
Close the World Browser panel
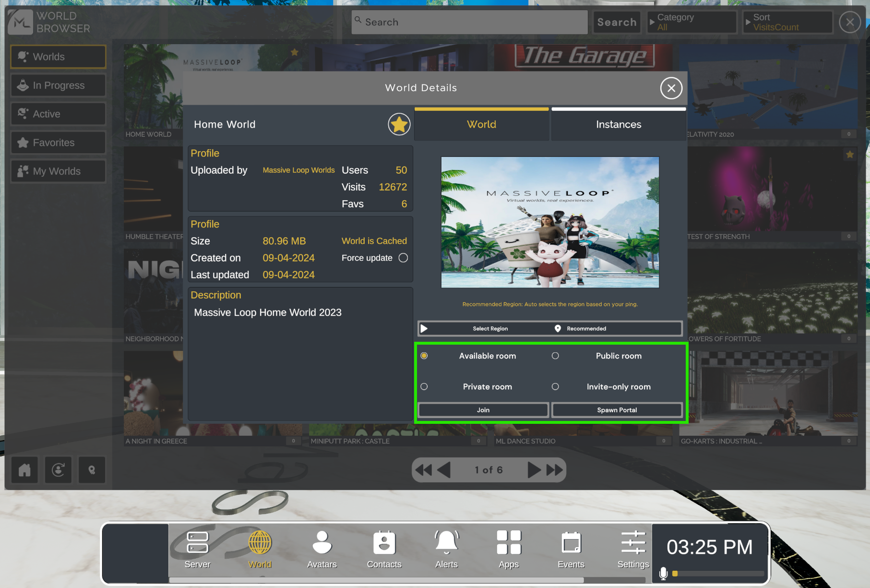click(x=850, y=22)
